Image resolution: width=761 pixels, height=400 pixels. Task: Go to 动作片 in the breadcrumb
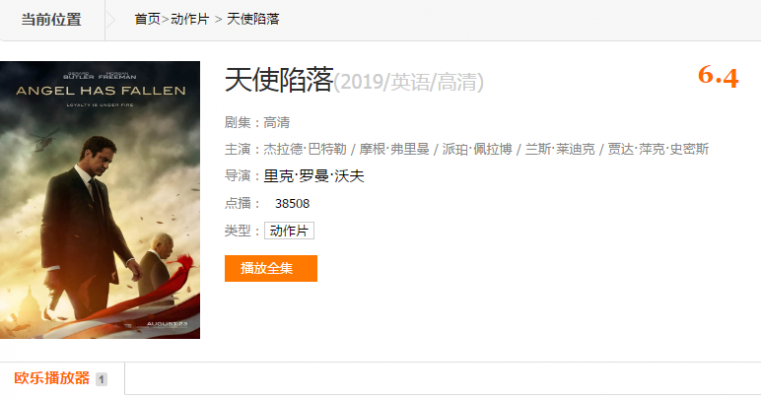click(x=190, y=19)
